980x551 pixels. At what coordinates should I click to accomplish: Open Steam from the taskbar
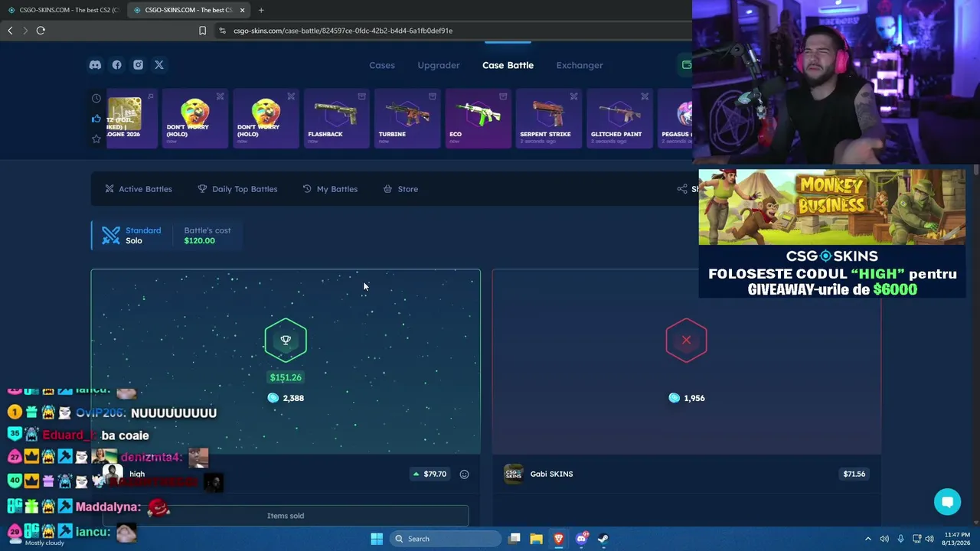[x=603, y=539]
